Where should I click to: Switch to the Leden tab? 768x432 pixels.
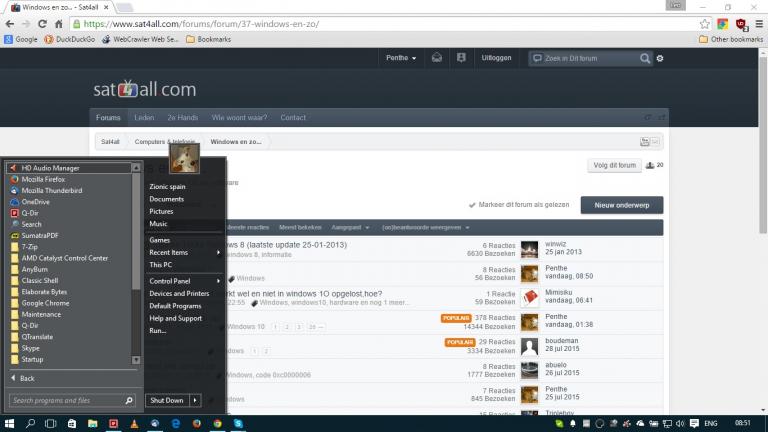(x=144, y=118)
